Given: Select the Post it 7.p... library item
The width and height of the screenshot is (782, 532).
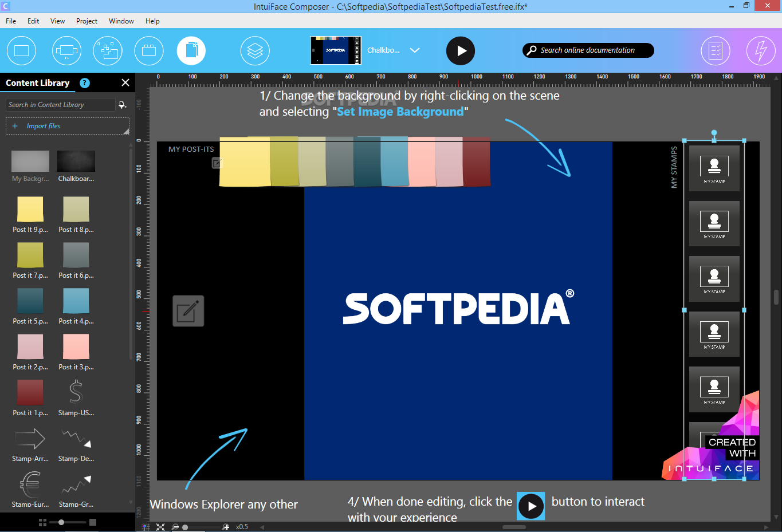Looking at the screenshot, I should [x=30, y=260].
